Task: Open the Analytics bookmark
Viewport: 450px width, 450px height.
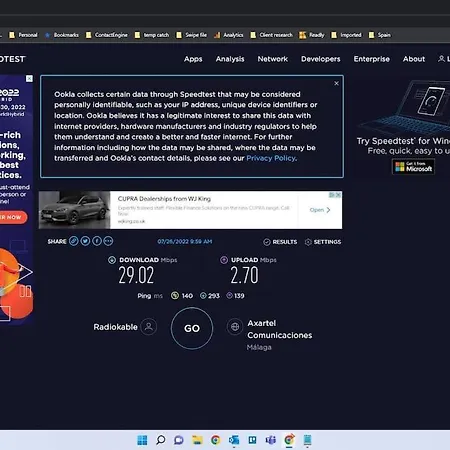Action: [x=229, y=35]
